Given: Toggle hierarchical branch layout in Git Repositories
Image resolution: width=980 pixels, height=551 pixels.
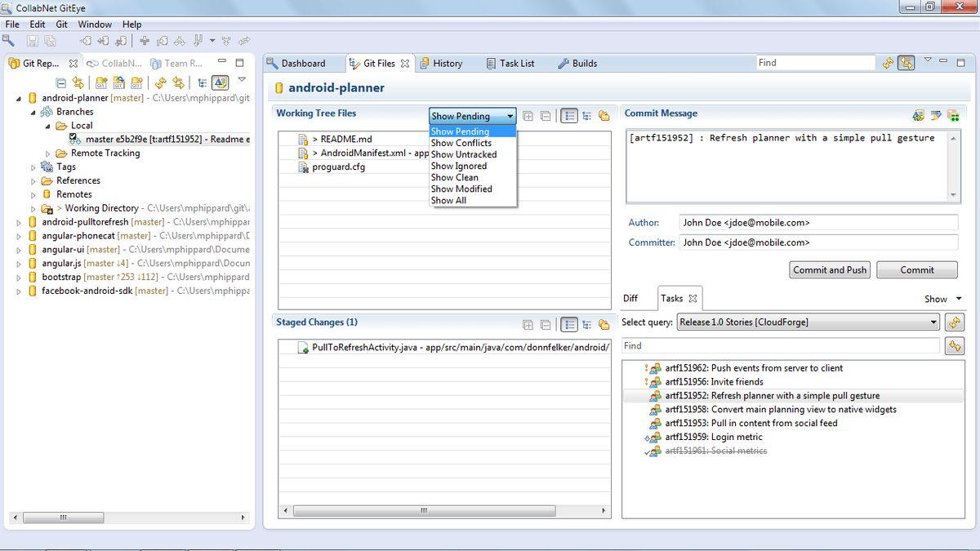Looking at the screenshot, I should [202, 82].
